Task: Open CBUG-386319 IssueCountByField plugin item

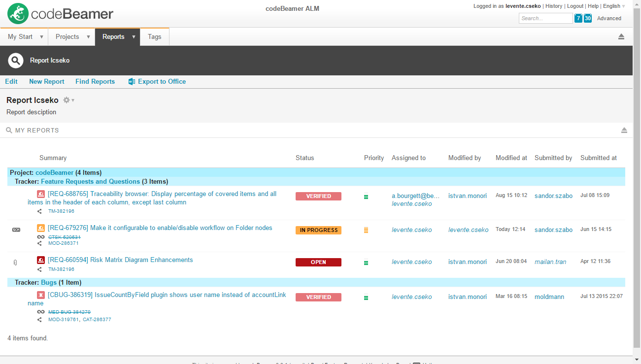Action: [x=157, y=299]
